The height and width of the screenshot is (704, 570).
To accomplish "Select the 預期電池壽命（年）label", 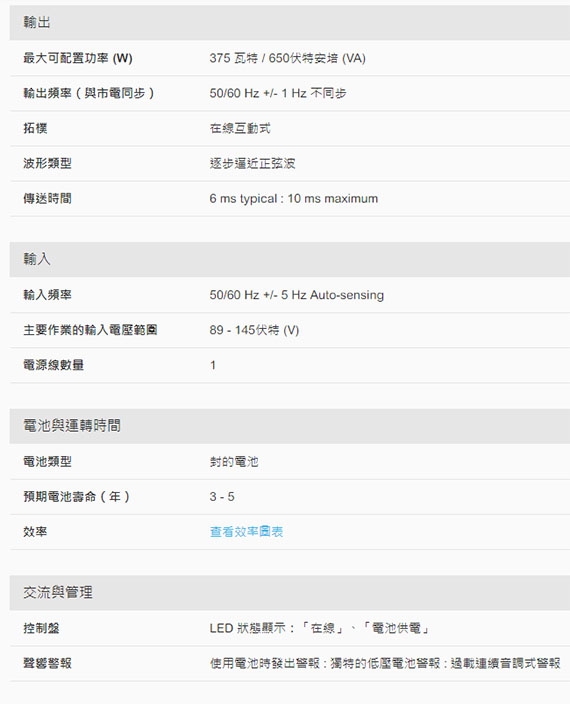I will [76, 497].
